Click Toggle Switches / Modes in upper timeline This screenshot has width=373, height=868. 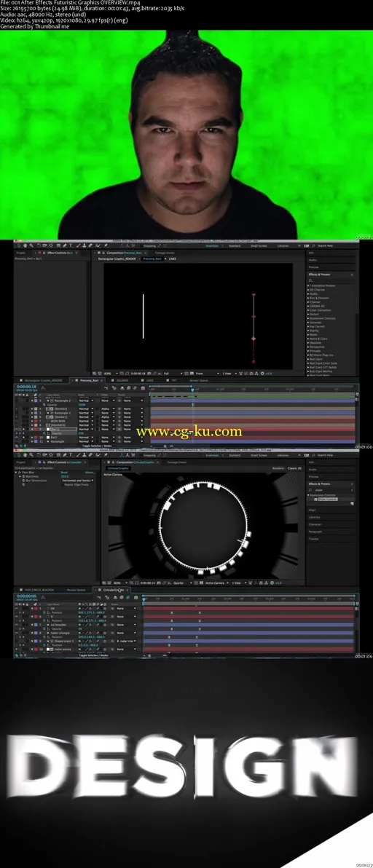(97, 445)
